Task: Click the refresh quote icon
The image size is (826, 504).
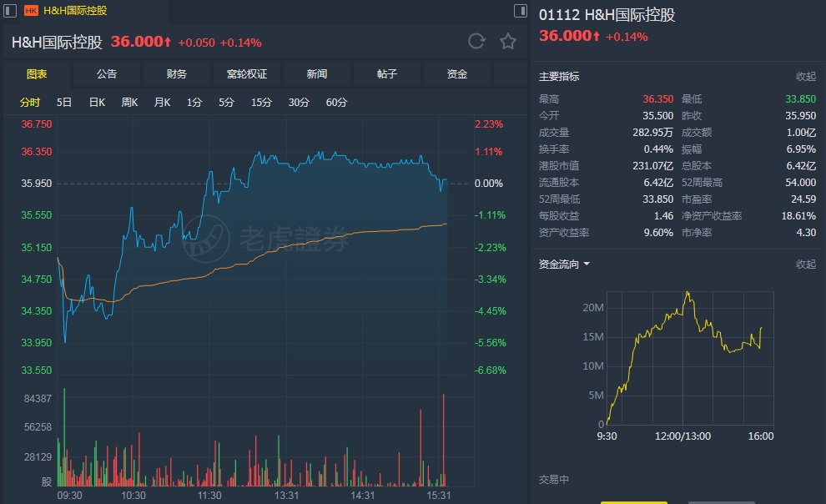Action: pos(476,41)
